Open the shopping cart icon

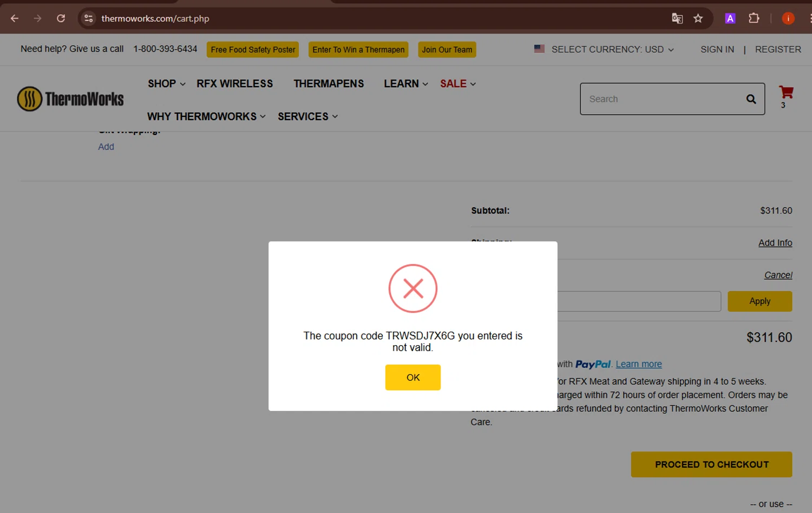(x=786, y=93)
